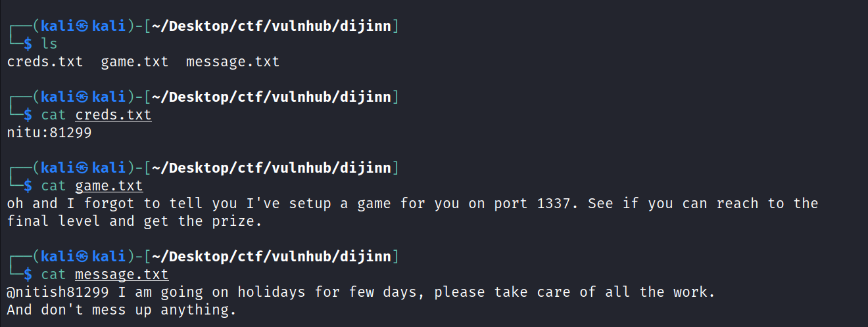Click the line "And don't mess up anything."
Screen dimensions: 868x327
click(x=121, y=310)
